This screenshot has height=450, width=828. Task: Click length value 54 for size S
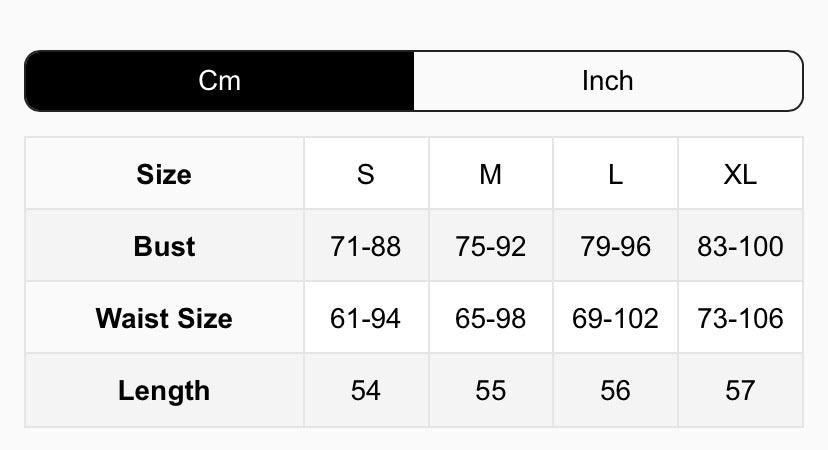[x=366, y=390]
